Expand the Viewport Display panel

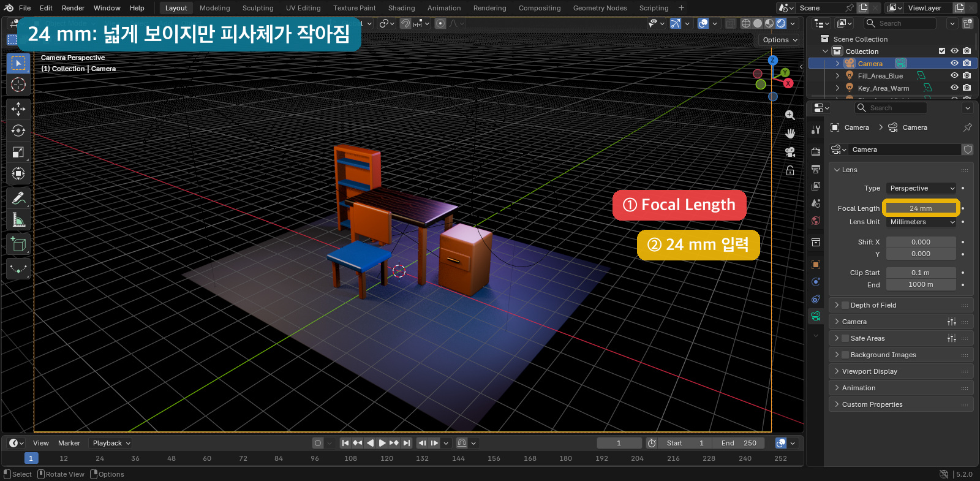pyautogui.click(x=869, y=371)
